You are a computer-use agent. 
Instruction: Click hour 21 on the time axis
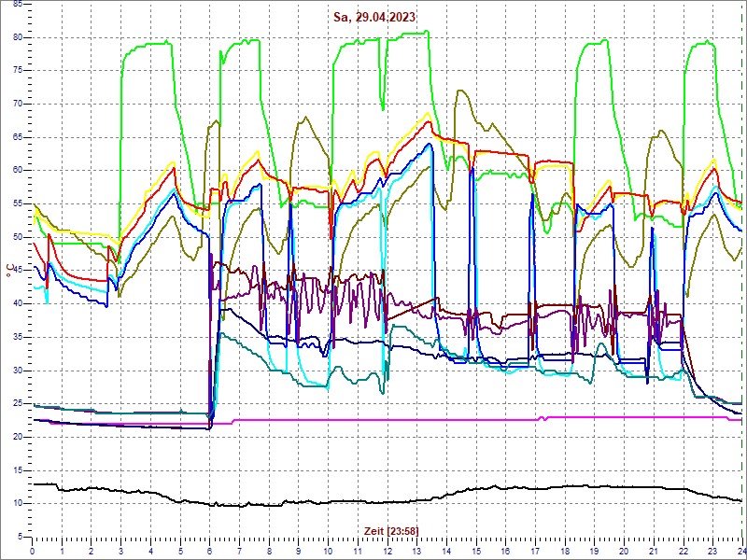653,551
